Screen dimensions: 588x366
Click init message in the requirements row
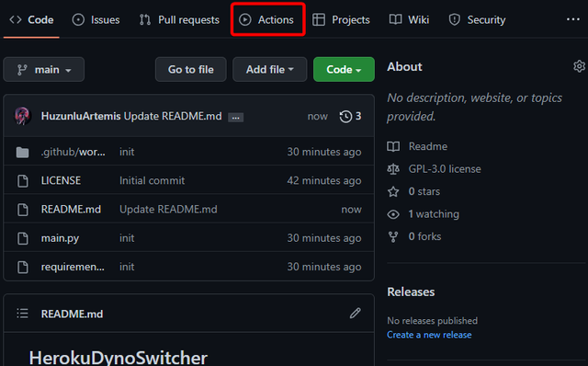(127, 267)
